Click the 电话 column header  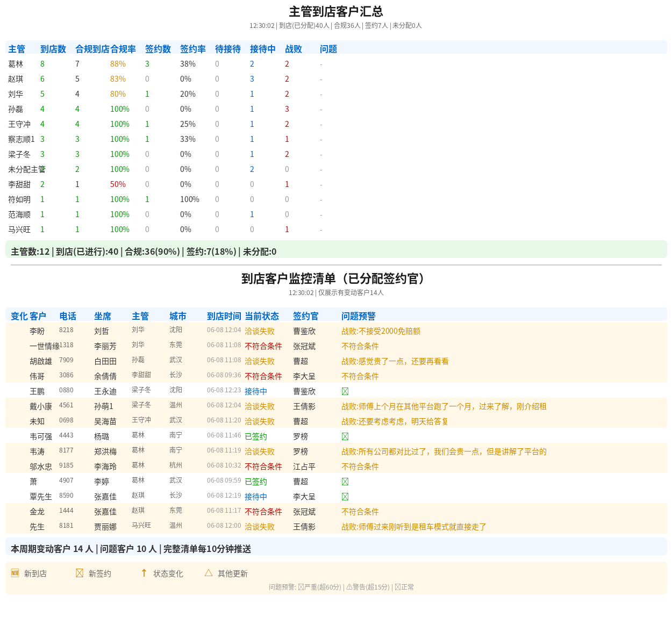pos(68,317)
